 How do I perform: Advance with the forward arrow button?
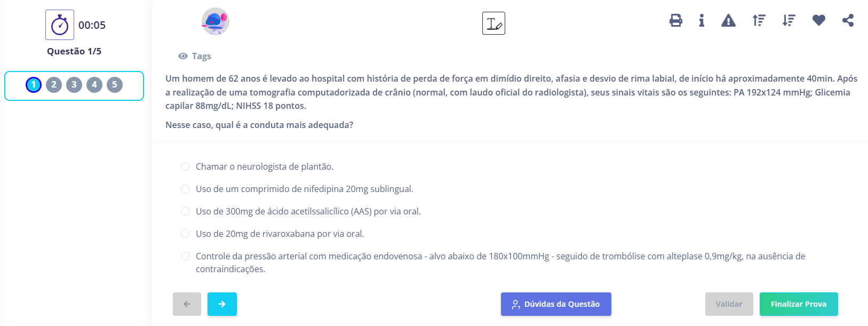tap(222, 304)
